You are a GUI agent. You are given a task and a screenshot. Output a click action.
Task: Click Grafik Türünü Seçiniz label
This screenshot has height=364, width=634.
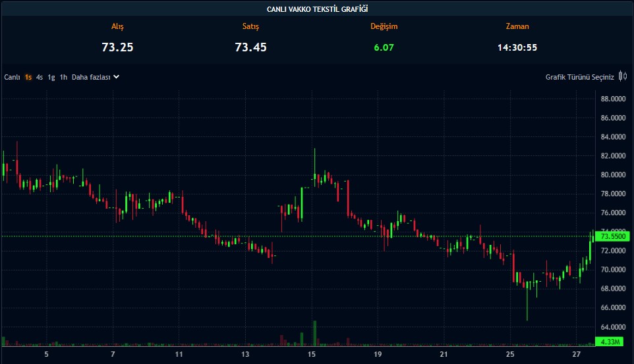[x=579, y=77]
